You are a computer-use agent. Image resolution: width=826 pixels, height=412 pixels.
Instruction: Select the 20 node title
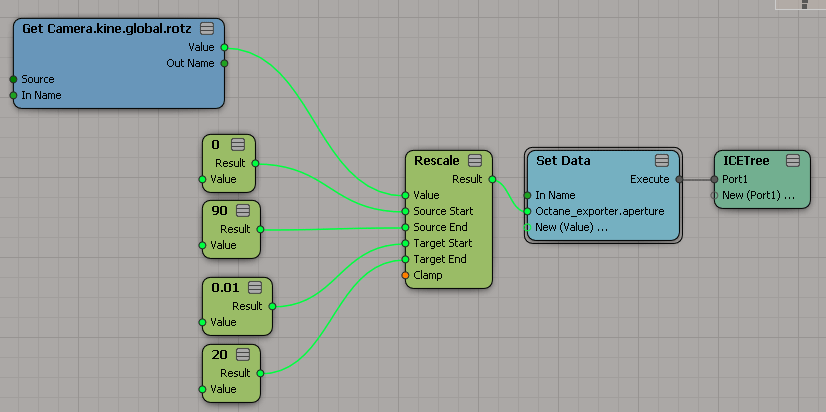(219, 355)
